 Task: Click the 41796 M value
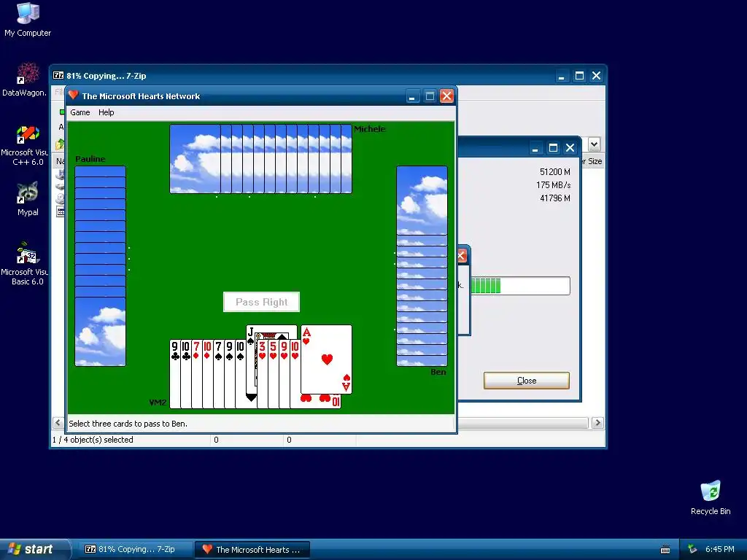pos(555,198)
